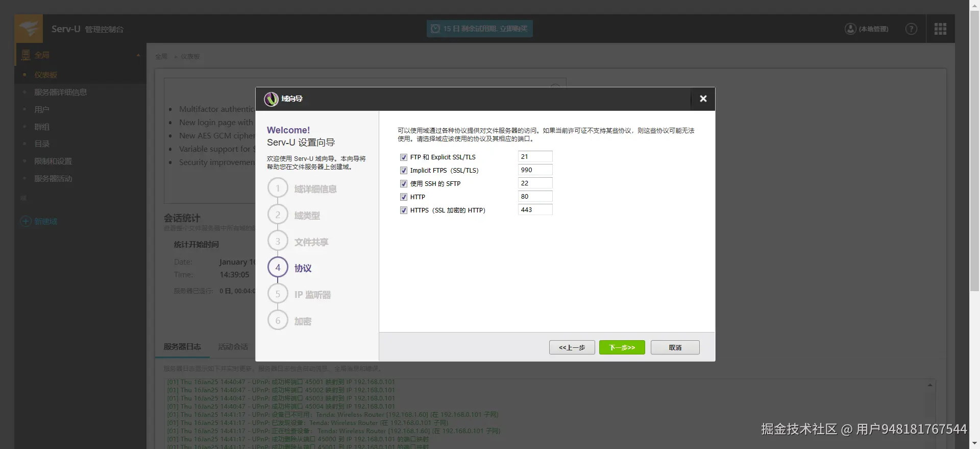This screenshot has width=980, height=449.
Task: Cancel the wizard with 取消 button
Action: click(675, 347)
